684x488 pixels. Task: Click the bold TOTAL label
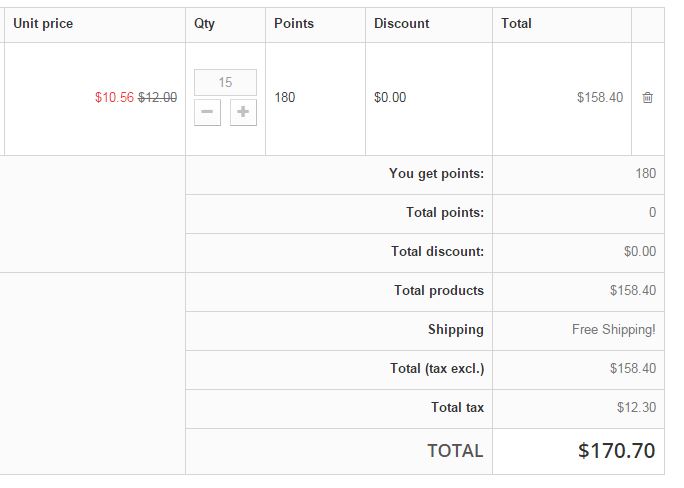pos(455,451)
